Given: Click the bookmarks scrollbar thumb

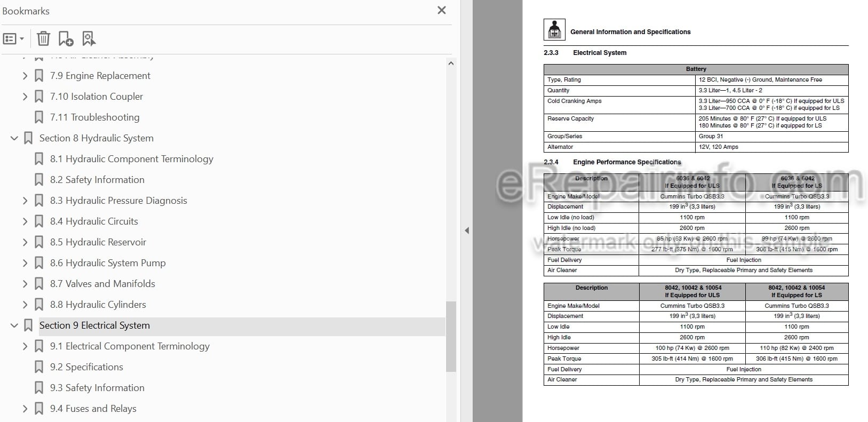Looking at the screenshot, I should pyautogui.click(x=451, y=336).
